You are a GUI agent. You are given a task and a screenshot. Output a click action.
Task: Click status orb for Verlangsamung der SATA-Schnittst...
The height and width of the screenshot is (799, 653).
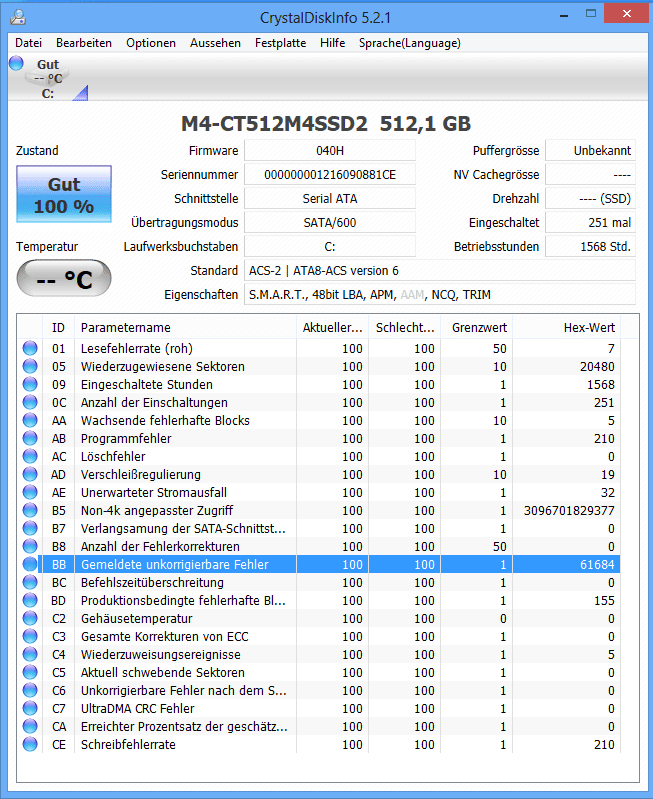tap(30, 528)
